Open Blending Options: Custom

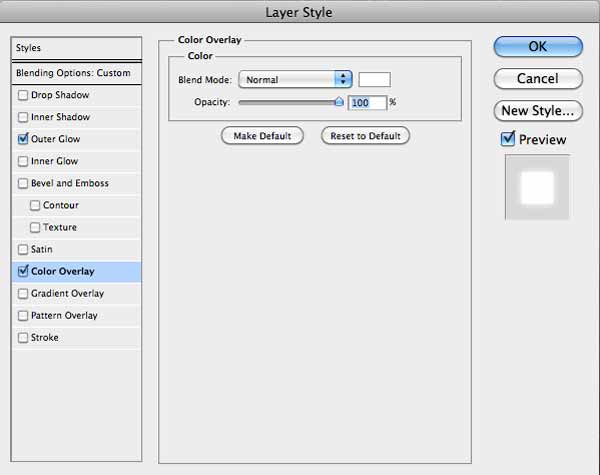pyautogui.click(x=77, y=73)
